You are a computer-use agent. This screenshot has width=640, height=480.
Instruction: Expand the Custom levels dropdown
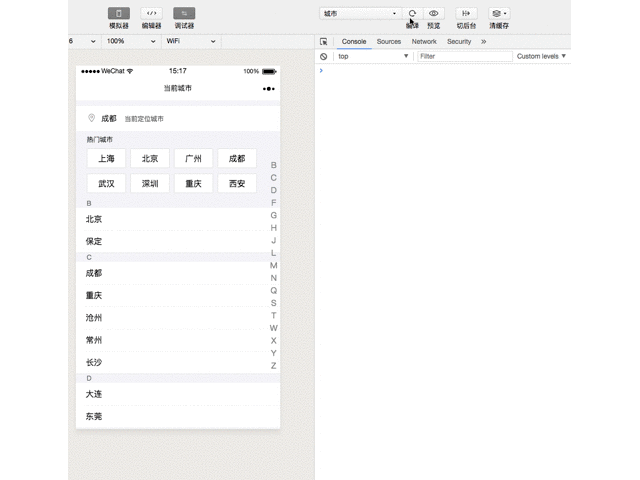[x=541, y=57]
